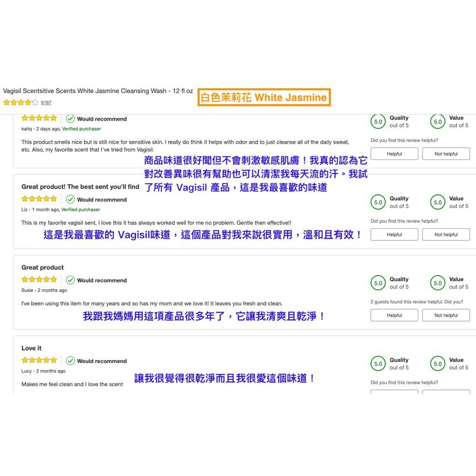The height and width of the screenshot is (476, 476).
Task: Click the five-star rating on Lucy's review
Action: pos(39,360)
